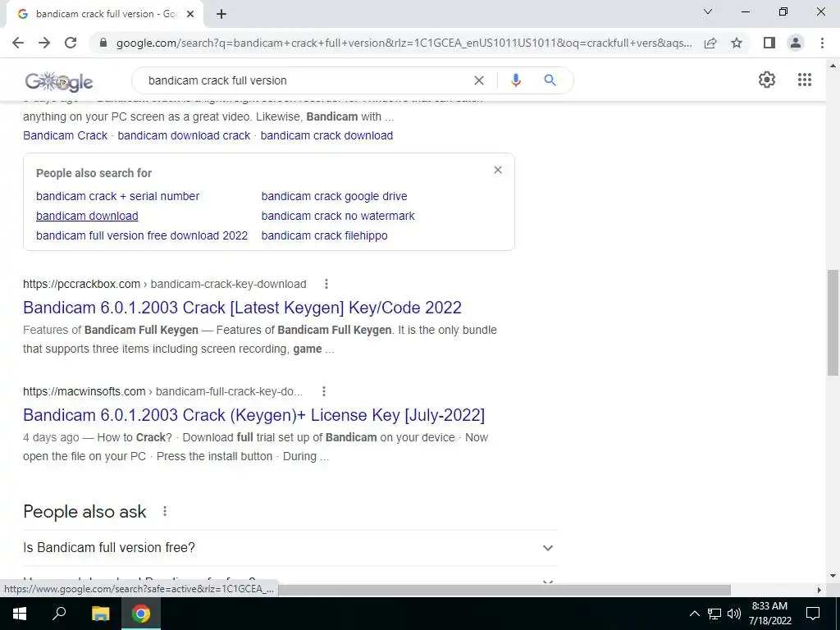This screenshot has width=840, height=630.
Task: Bookmark this tab with the star
Action: pyautogui.click(x=737, y=43)
